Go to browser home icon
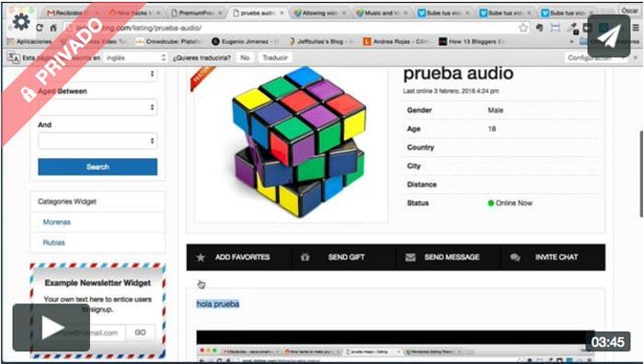Image resolution: width=644 pixels, height=364 pixels. (53, 28)
